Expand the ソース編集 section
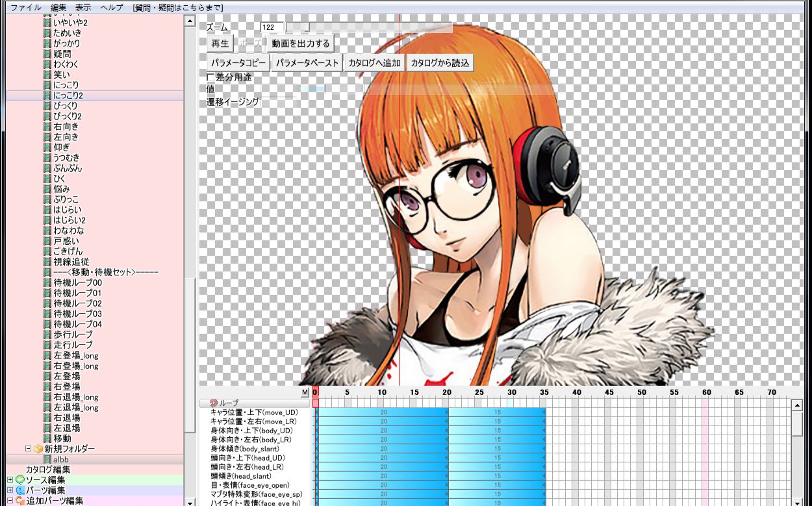Viewport: 812px width, 506px height. click(10, 480)
